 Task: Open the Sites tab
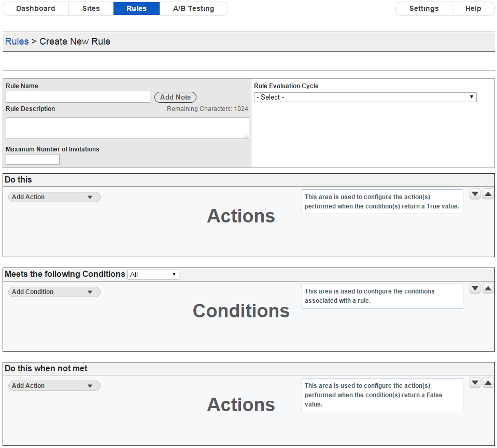91,9
